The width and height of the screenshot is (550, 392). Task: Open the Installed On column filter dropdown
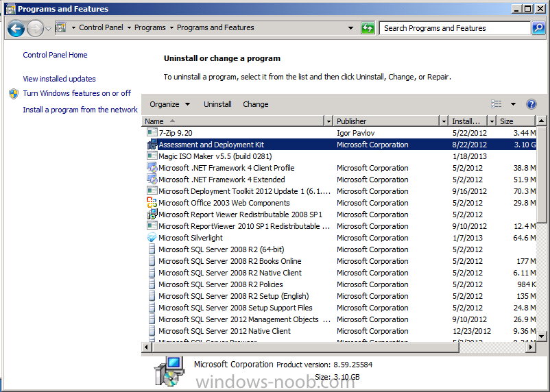coord(492,121)
